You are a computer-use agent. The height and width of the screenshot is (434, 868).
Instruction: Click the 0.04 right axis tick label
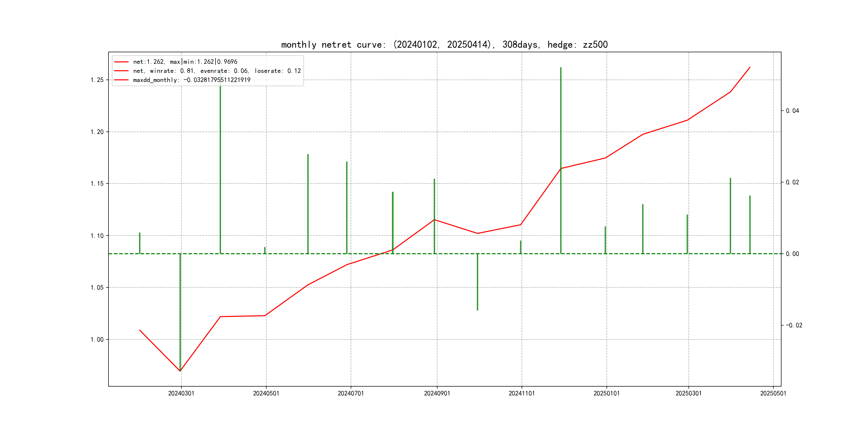click(792, 111)
